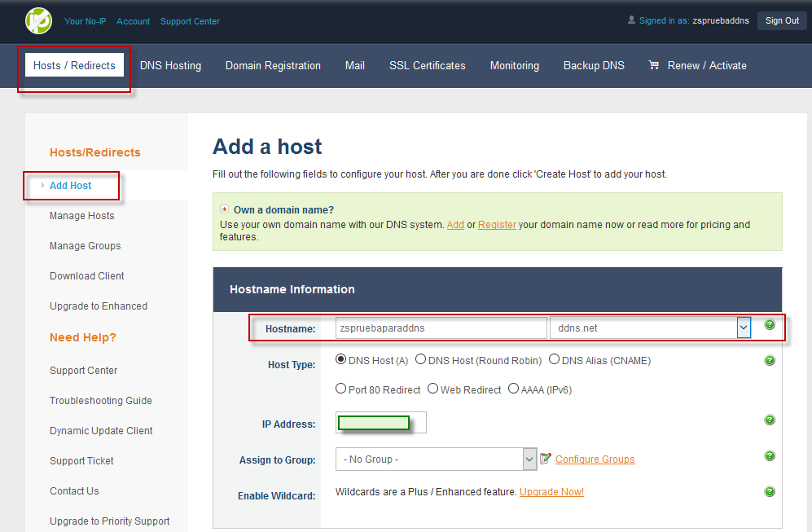Open help icon for Host Type row
This screenshot has width=812, height=532.
tap(770, 361)
